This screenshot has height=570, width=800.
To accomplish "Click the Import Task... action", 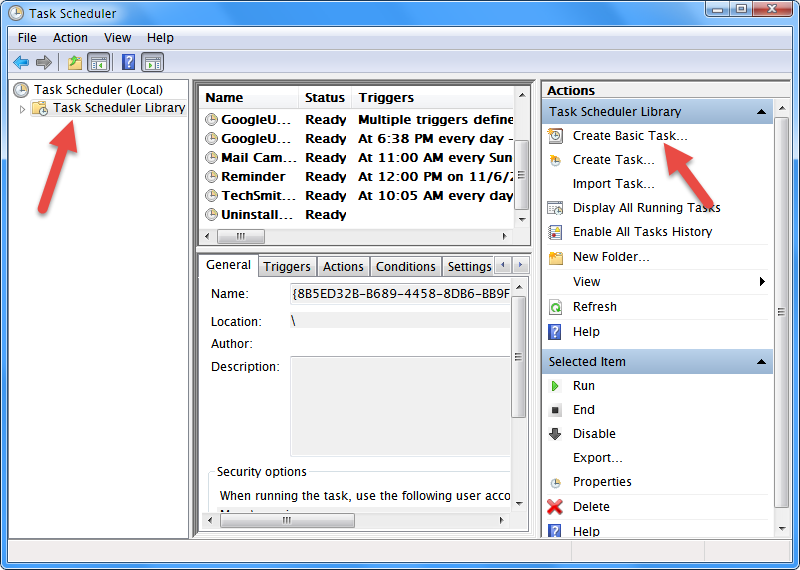I will [613, 184].
